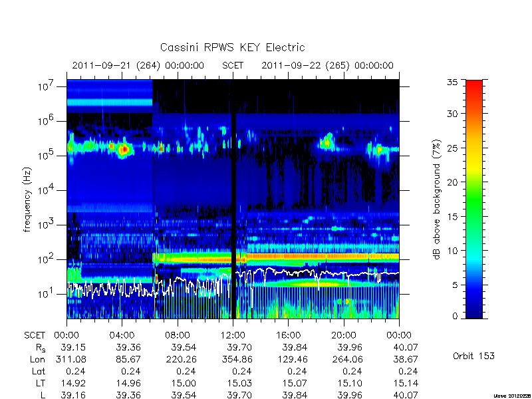Click the colorbar value 20
532x399 pixels.
453,182
